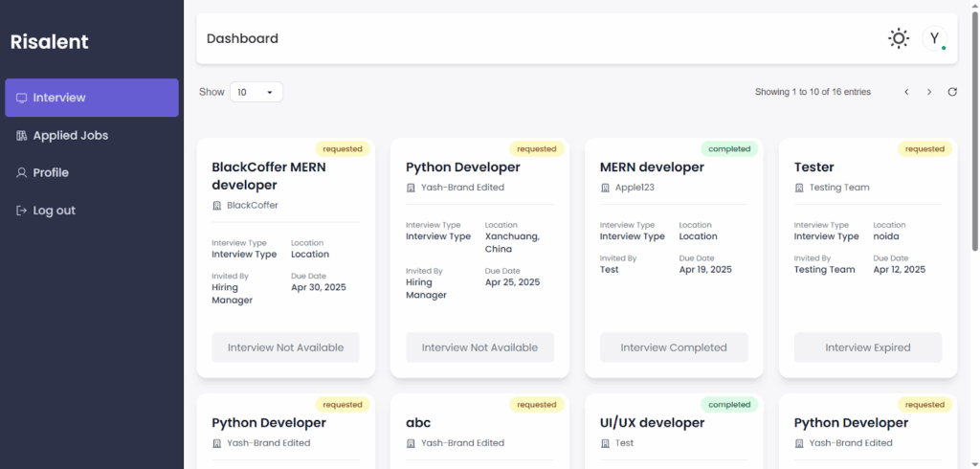Click building icon beside BlackCoffer company
Viewport: 980px width, 469px height.
coord(216,205)
